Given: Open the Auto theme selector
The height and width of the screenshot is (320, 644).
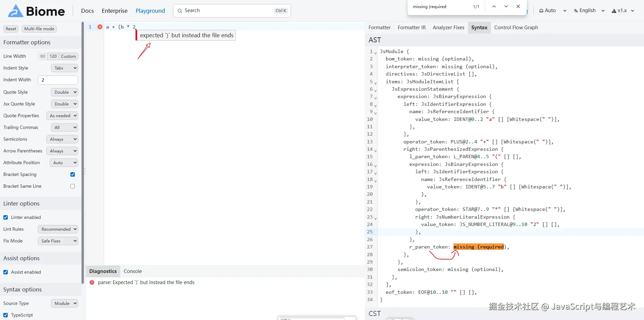Looking at the screenshot, I should pyautogui.click(x=553, y=11).
